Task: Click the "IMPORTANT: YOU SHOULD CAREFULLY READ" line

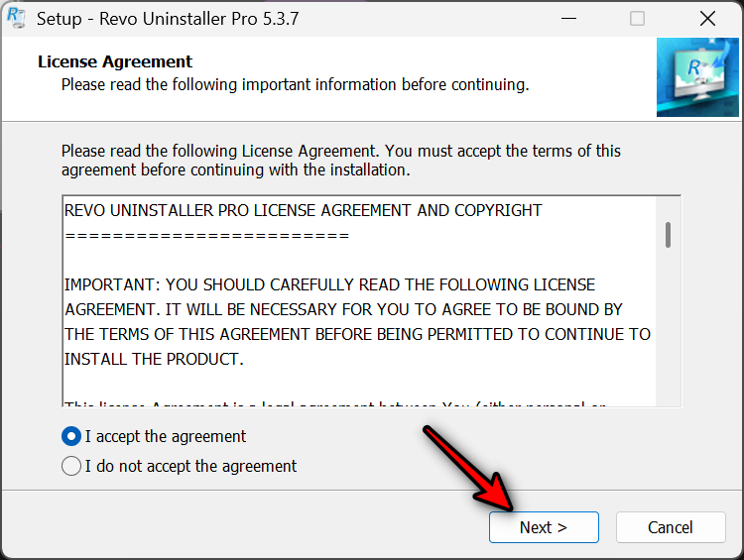Action: tap(329, 284)
